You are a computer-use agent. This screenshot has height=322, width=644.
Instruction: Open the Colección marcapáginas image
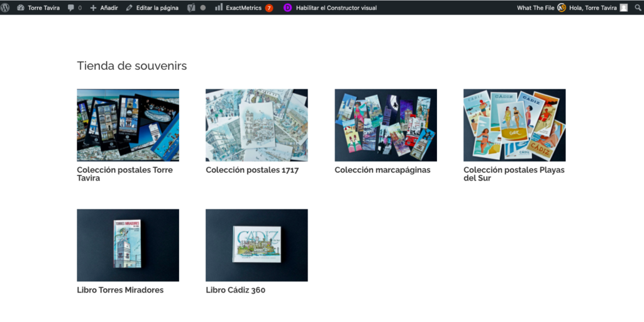pos(386,125)
